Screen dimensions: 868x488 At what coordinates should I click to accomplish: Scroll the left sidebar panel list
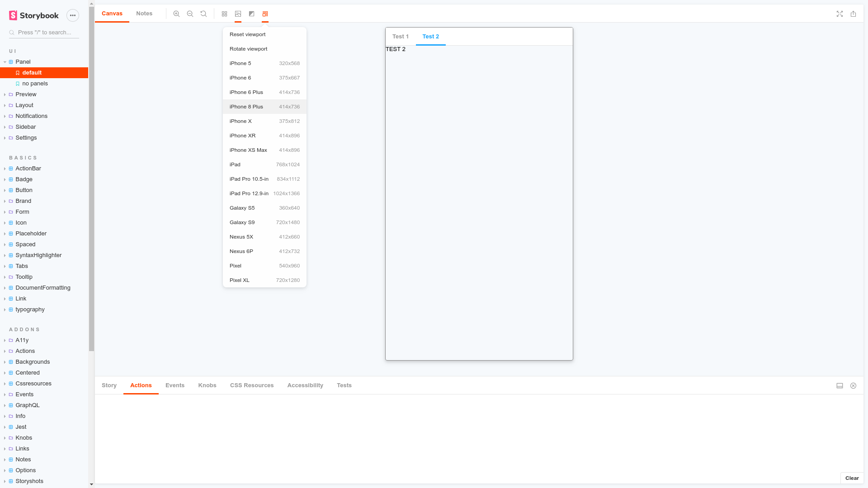[91, 484]
